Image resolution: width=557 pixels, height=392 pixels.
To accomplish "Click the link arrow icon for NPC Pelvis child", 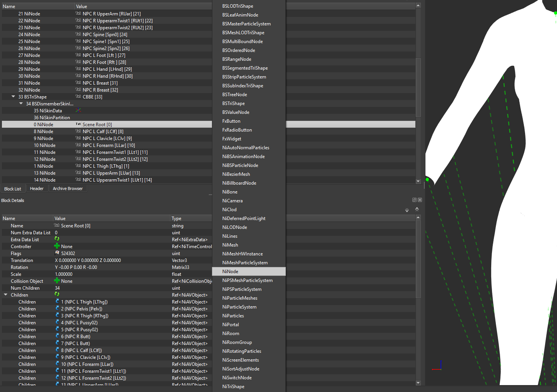I will pos(57,309).
